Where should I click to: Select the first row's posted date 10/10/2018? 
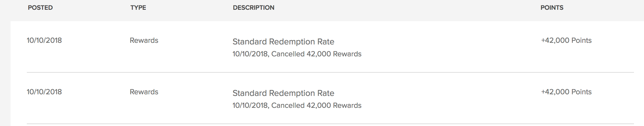(44, 40)
